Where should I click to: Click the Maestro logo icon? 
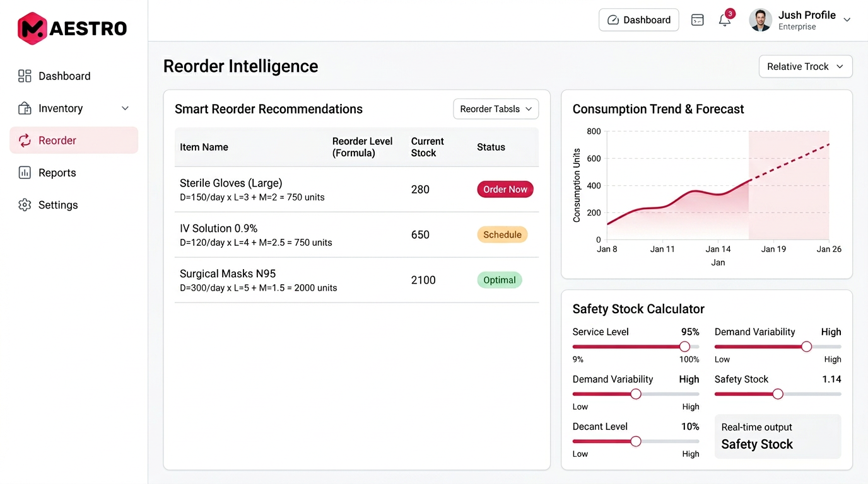(32, 28)
